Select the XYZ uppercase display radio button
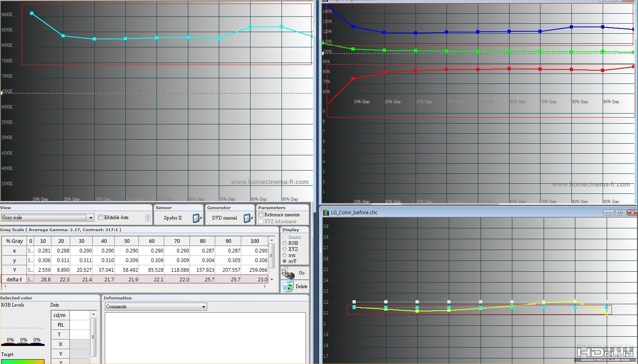Screen dimensions: 638x364 [x=284, y=249]
